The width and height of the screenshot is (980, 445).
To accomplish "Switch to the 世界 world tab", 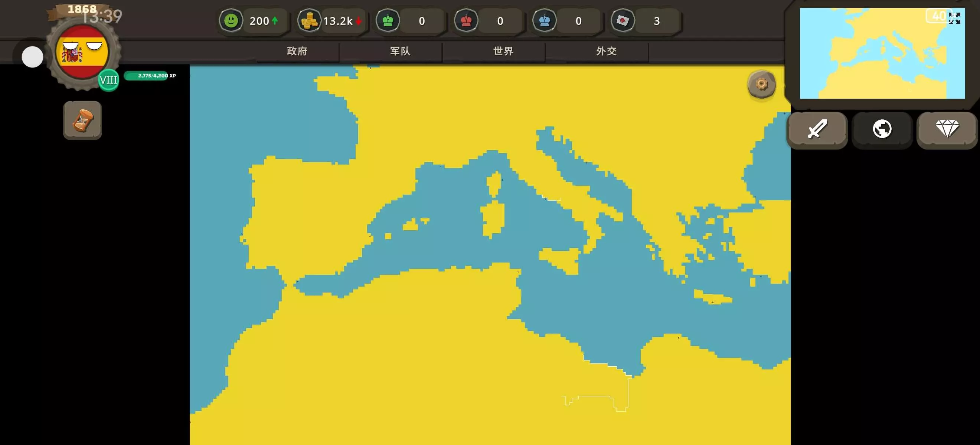I will point(503,51).
